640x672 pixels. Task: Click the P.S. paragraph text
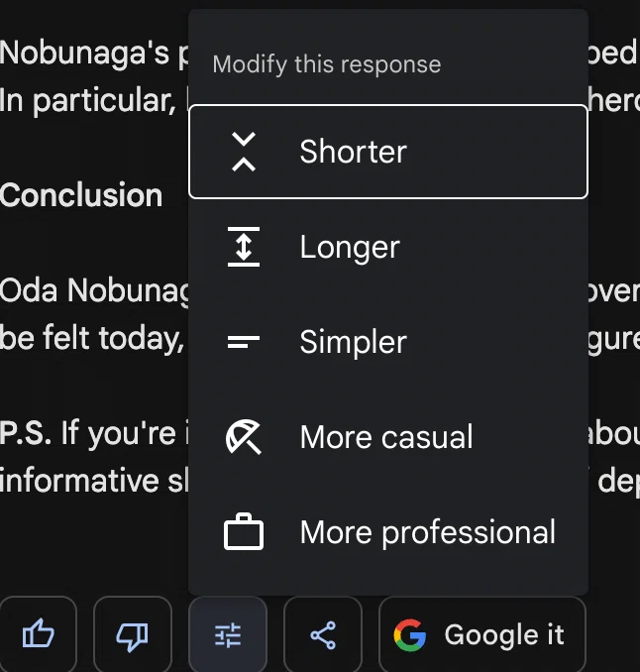pyautogui.click(x=94, y=457)
